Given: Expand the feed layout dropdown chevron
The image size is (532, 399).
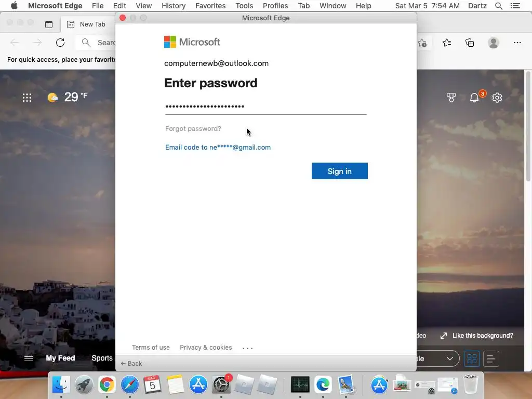Looking at the screenshot, I should [450, 358].
